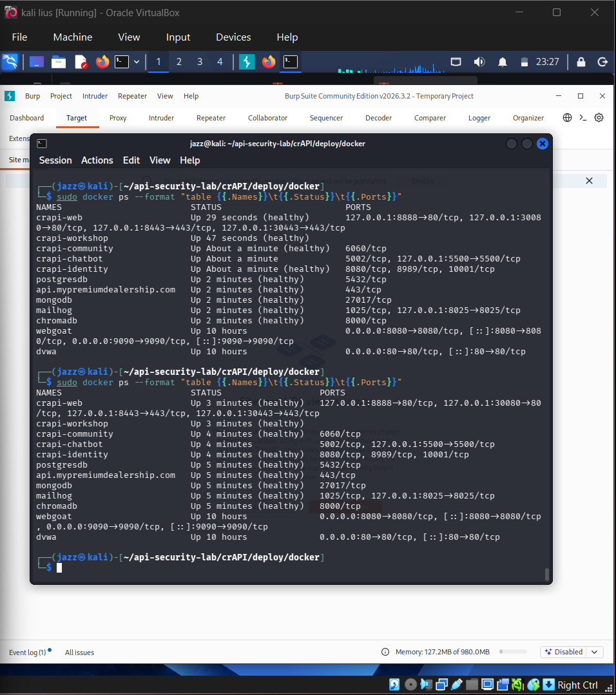
Task: Open VirtualBox Machine menu
Action: (73, 37)
